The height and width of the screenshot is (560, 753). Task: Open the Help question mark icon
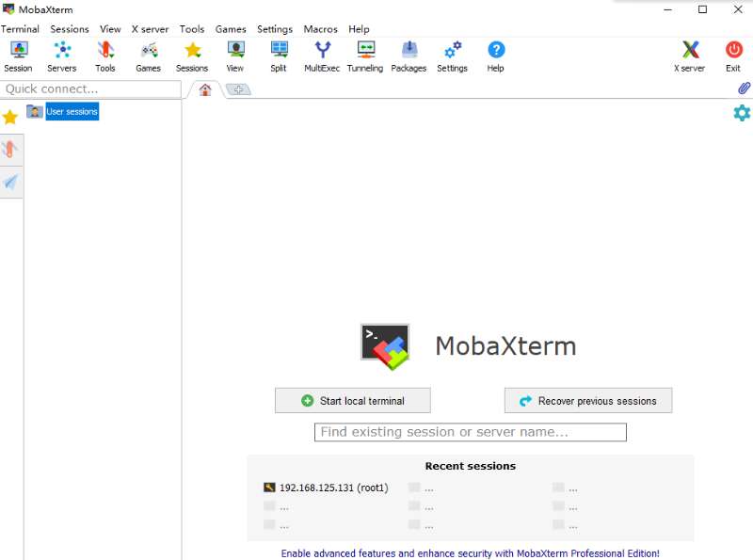click(x=496, y=56)
